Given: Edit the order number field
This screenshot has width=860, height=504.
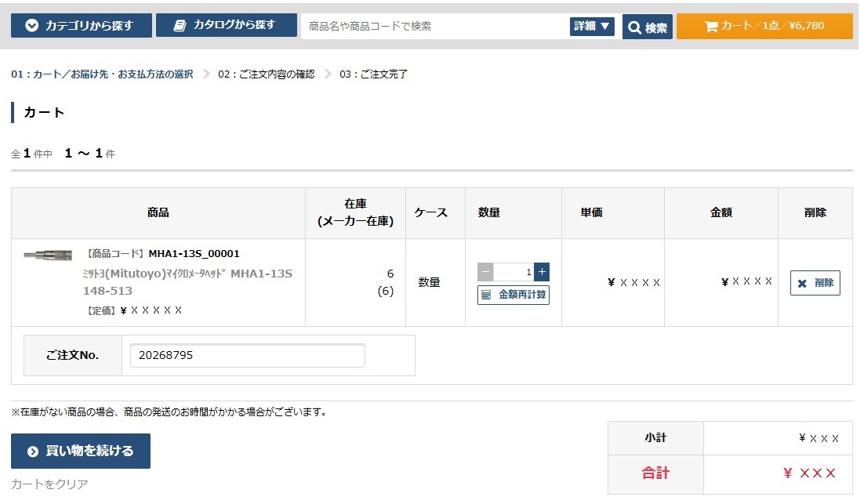Looking at the screenshot, I should pos(247,355).
